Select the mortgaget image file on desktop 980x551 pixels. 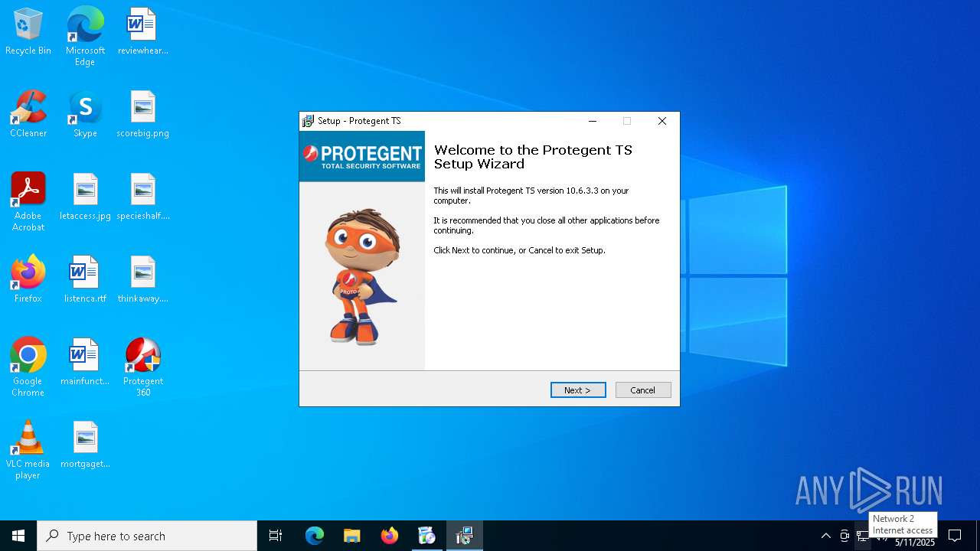pos(85,445)
